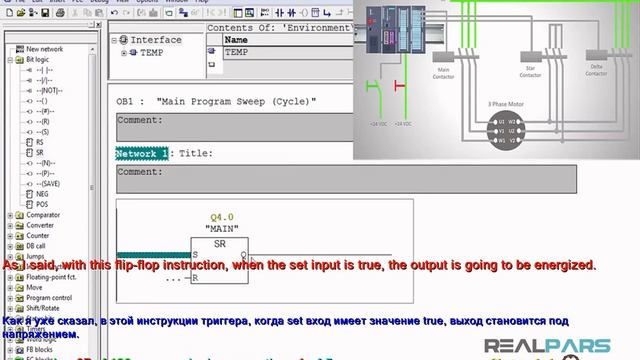Expand the Comparator folder

[10, 215]
